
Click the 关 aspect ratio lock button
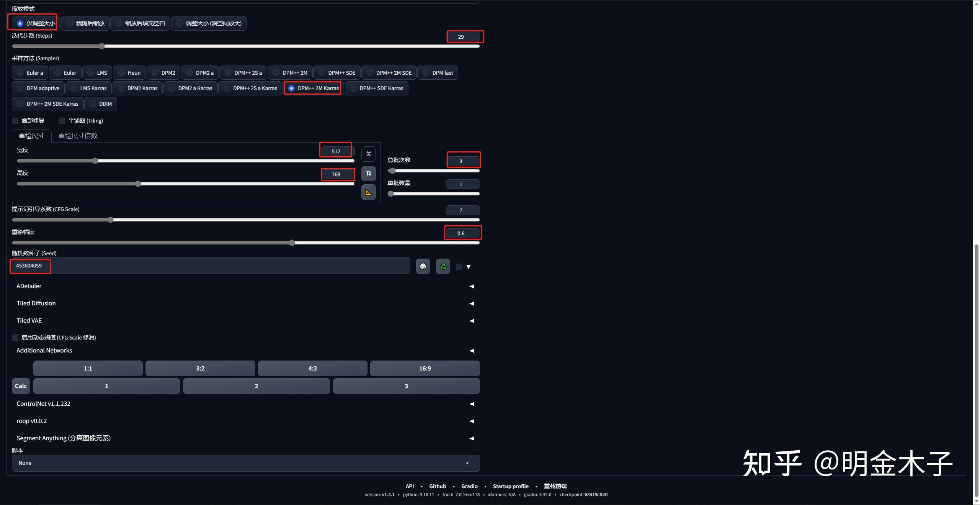pos(369,154)
